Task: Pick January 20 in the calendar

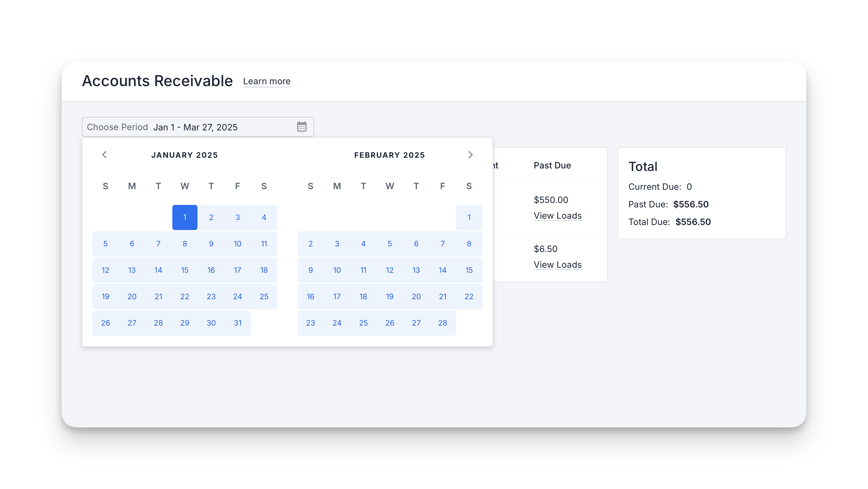Action: coord(132,296)
